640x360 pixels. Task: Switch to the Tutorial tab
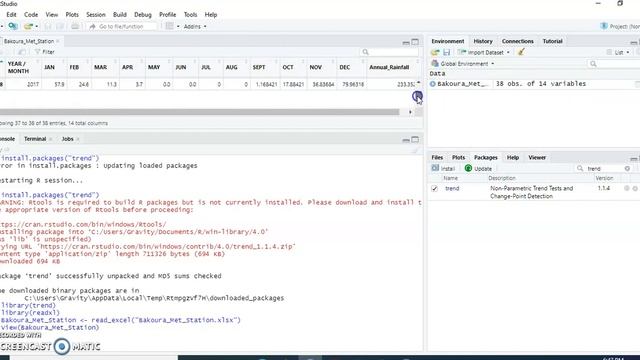tap(552, 41)
